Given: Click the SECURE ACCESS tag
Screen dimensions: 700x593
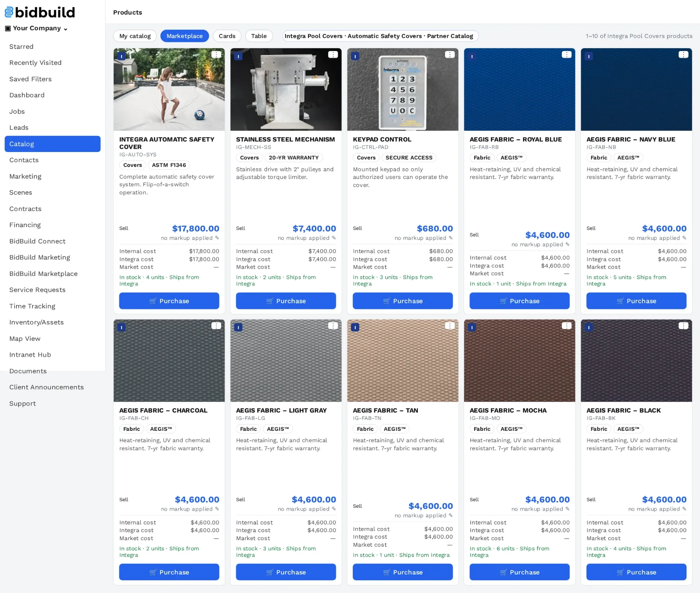Looking at the screenshot, I should 409,157.
